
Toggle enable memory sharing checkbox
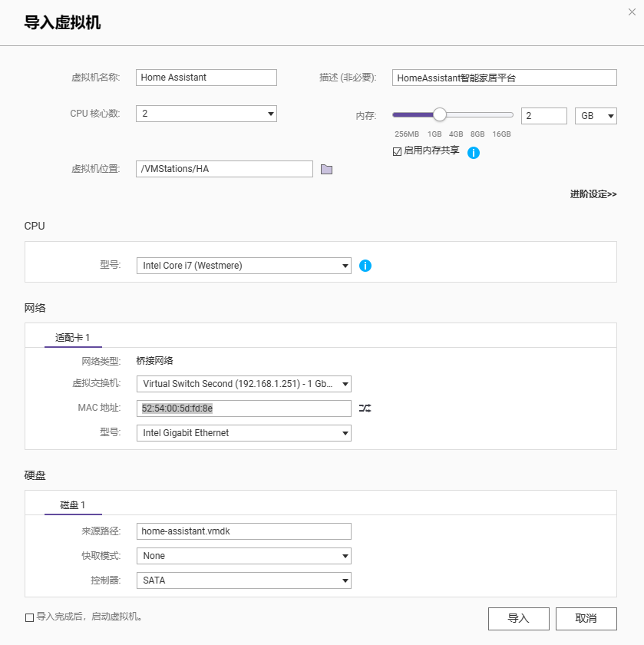397,152
